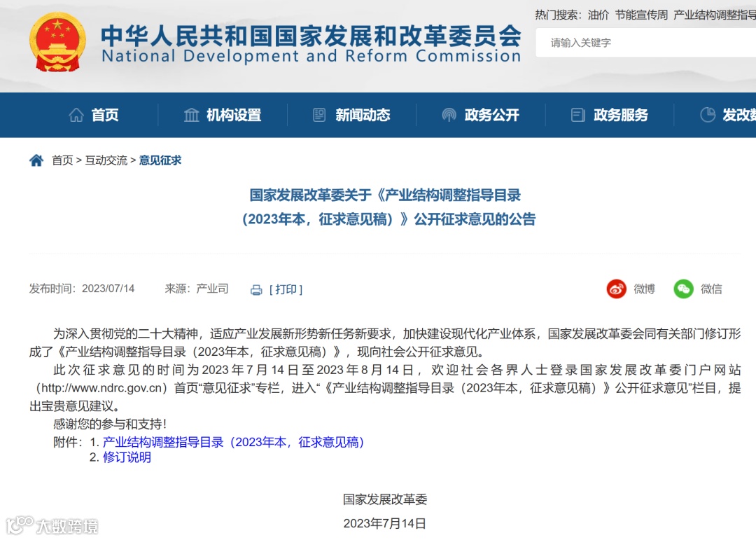Image resolution: width=756 pixels, height=540 pixels.
Task: Click the closing date 2023年7月14日
Action: coord(385,523)
